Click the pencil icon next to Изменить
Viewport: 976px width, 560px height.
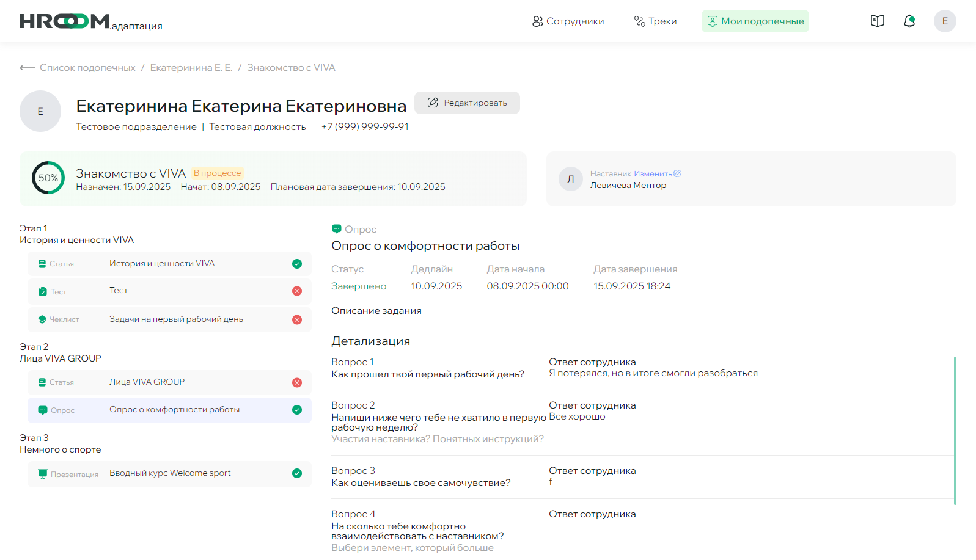click(677, 174)
